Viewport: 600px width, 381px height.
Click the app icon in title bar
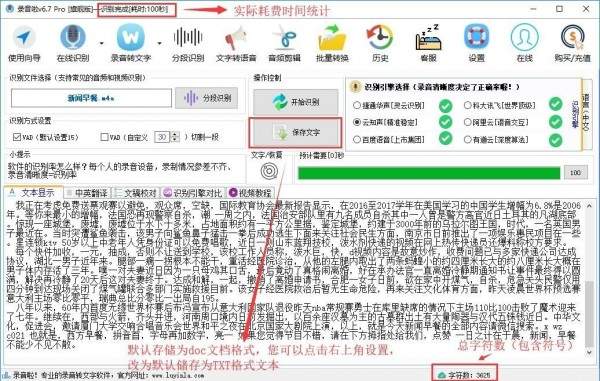tap(10, 8)
